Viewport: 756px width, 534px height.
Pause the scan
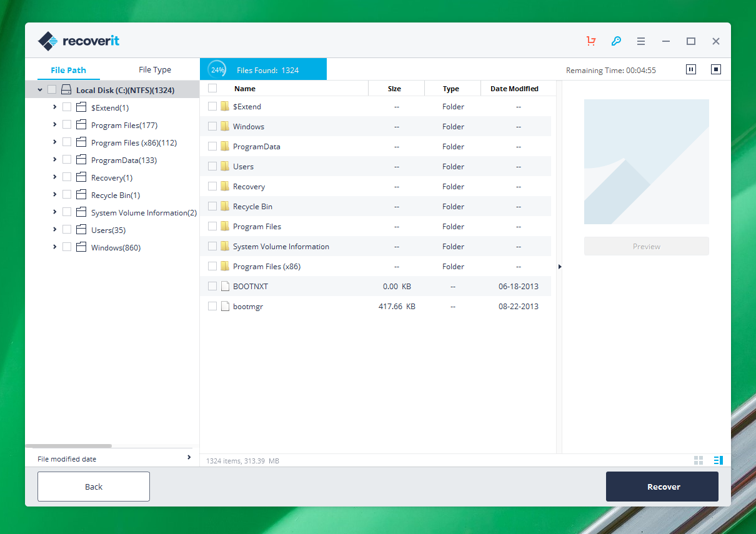[691, 69]
